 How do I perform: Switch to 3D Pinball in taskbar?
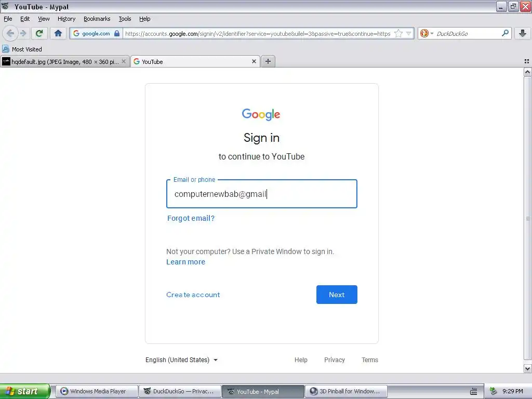click(346, 391)
